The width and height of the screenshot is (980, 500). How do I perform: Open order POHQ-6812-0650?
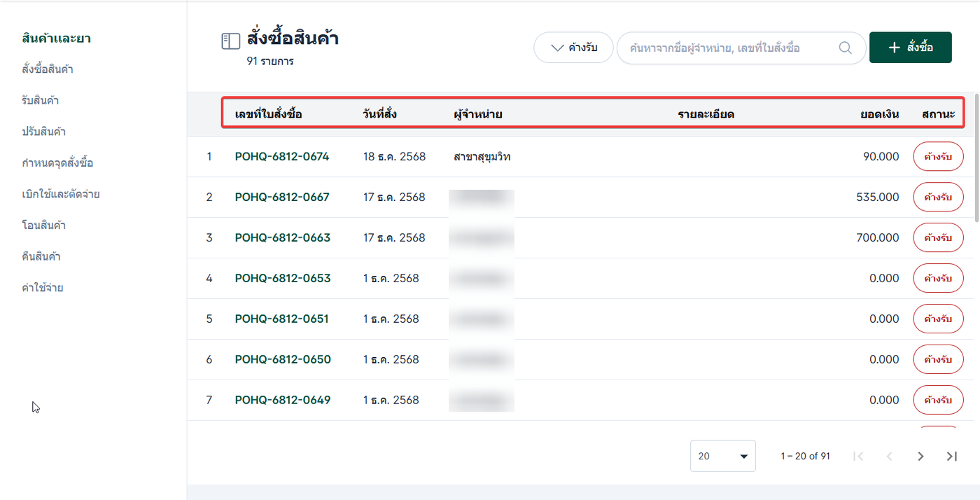click(282, 359)
